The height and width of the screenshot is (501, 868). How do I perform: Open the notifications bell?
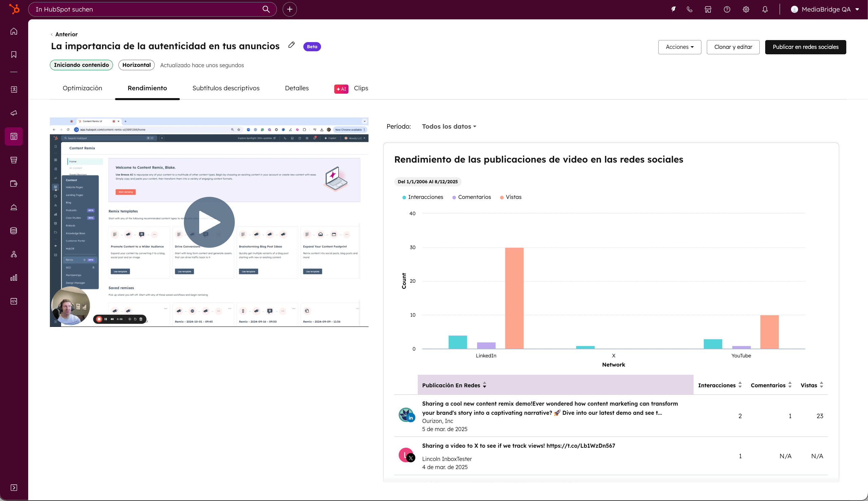[x=765, y=9]
